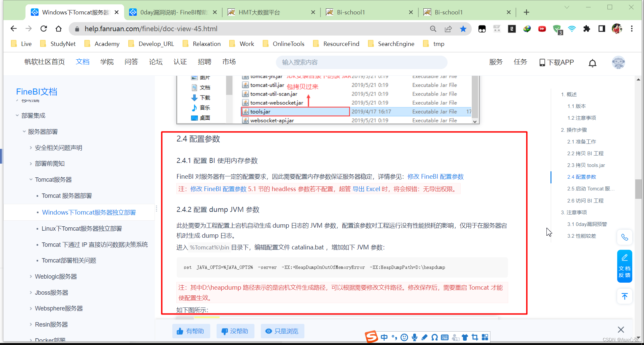Viewport: 644px width, 345px height.
Task: Open the Sogou skin selector
Action: pos(465,337)
